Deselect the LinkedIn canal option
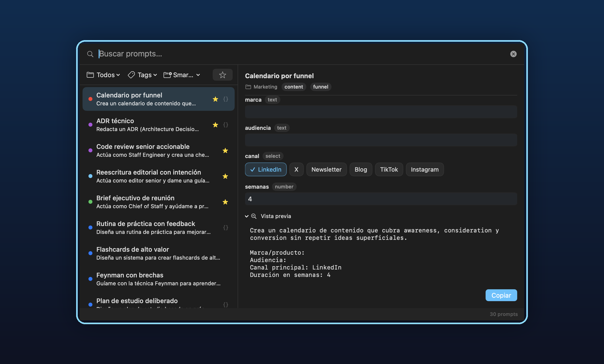 266,170
